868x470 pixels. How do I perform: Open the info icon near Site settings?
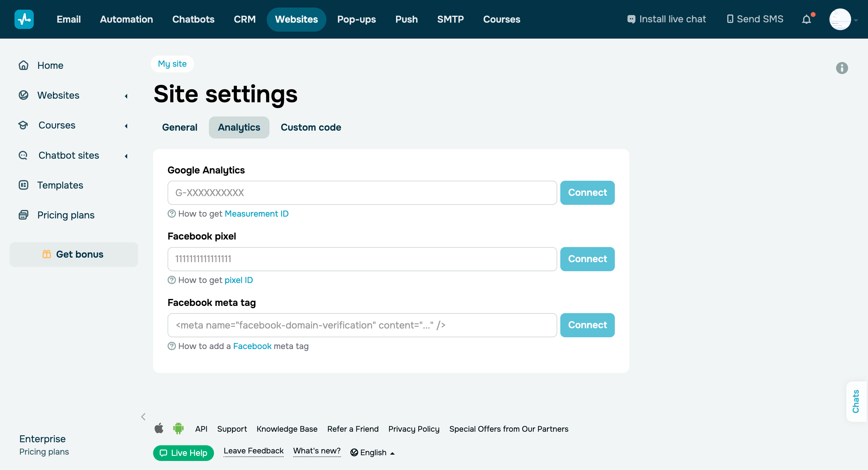[x=842, y=68]
